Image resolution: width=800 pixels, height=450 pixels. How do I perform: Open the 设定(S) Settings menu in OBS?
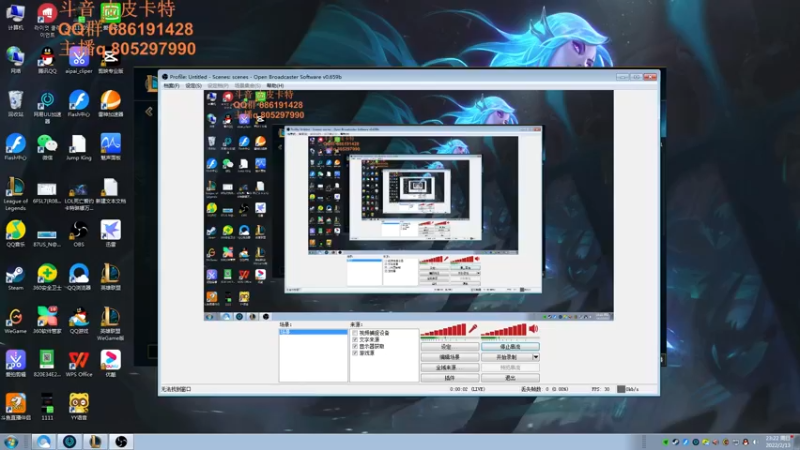193,86
